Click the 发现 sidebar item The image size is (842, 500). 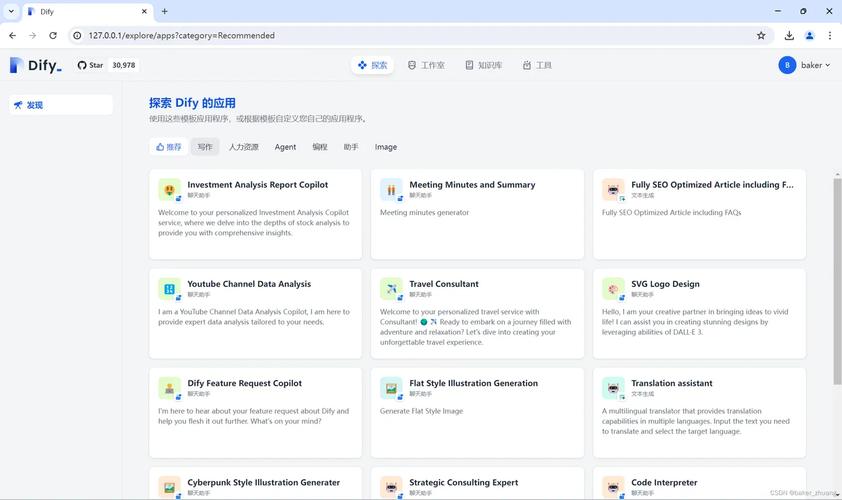[x=34, y=105]
